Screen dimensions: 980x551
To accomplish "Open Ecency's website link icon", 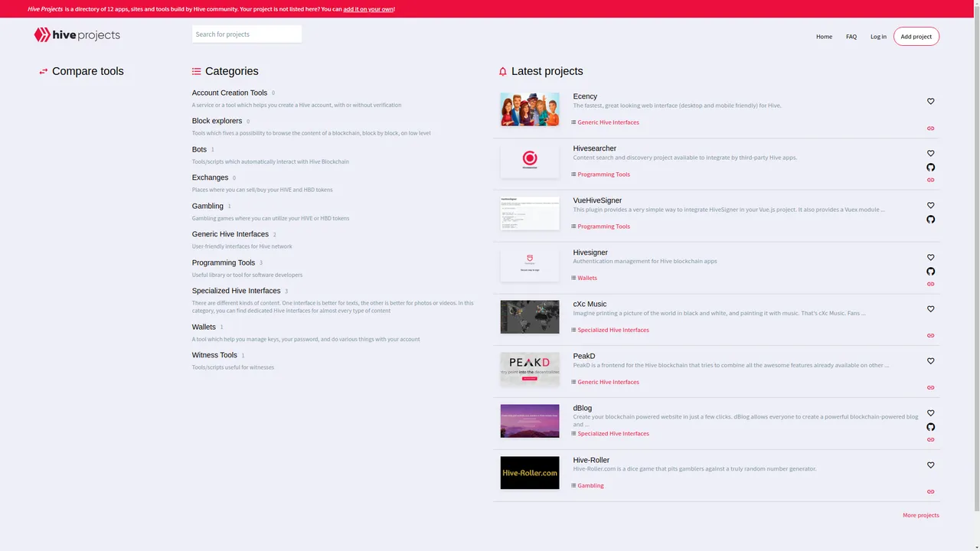I will pyautogui.click(x=931, y=129).
